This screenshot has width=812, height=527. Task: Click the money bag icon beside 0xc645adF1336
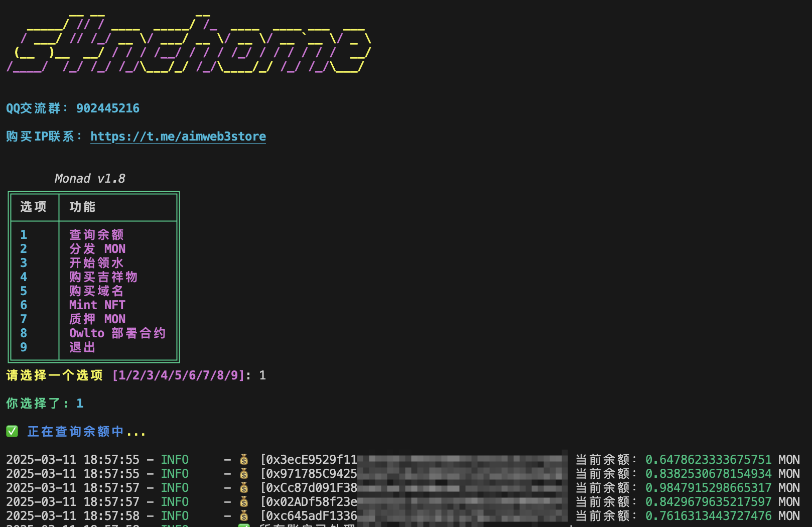coord(244,516)
